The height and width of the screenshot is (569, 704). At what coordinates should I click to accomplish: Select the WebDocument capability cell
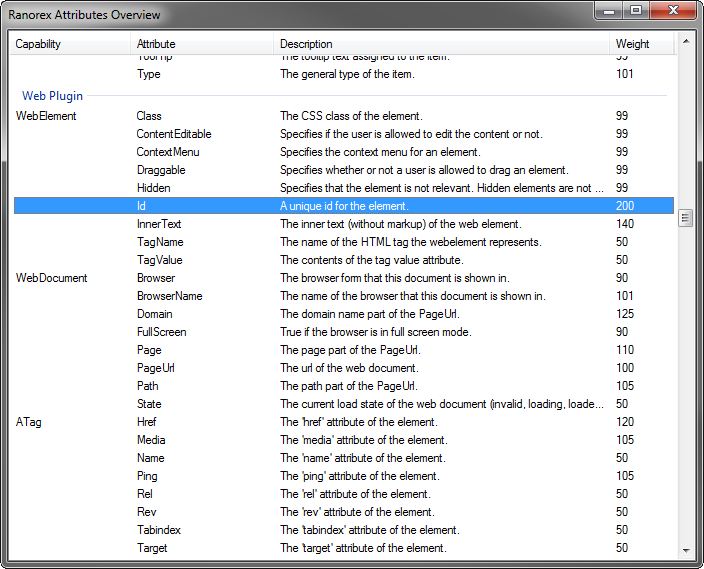tap(51, 278)
